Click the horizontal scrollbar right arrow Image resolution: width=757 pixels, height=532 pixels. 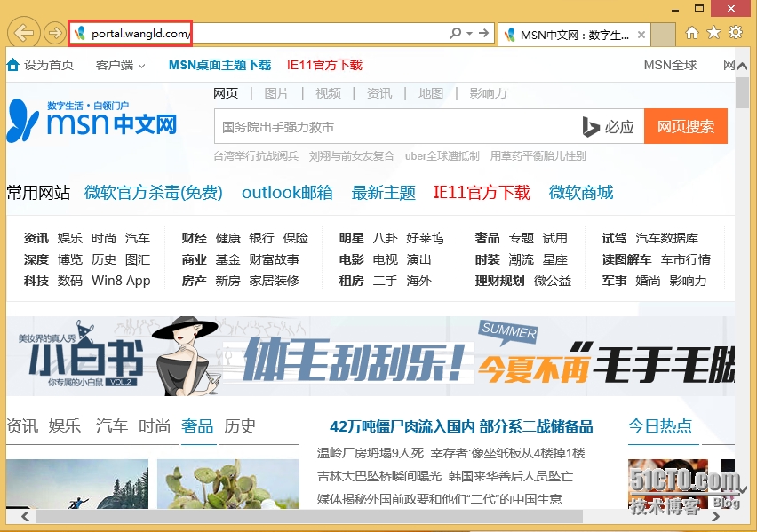point(716,517)
